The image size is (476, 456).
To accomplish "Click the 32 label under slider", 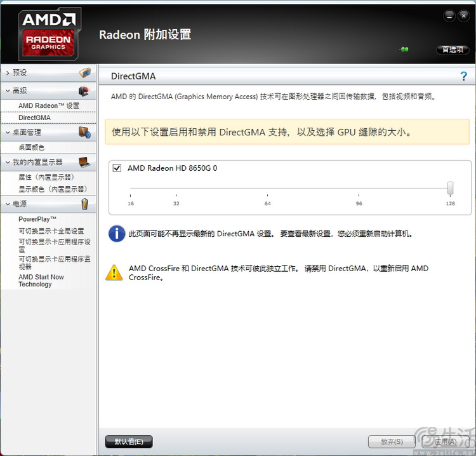I will click(x=176, y=203).
